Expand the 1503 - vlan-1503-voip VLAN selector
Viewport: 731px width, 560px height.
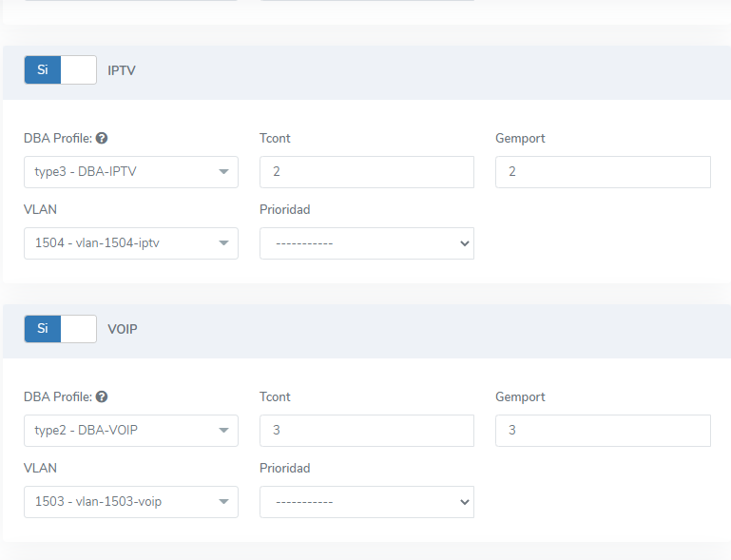pyautogui.click(x=130, y=502)
